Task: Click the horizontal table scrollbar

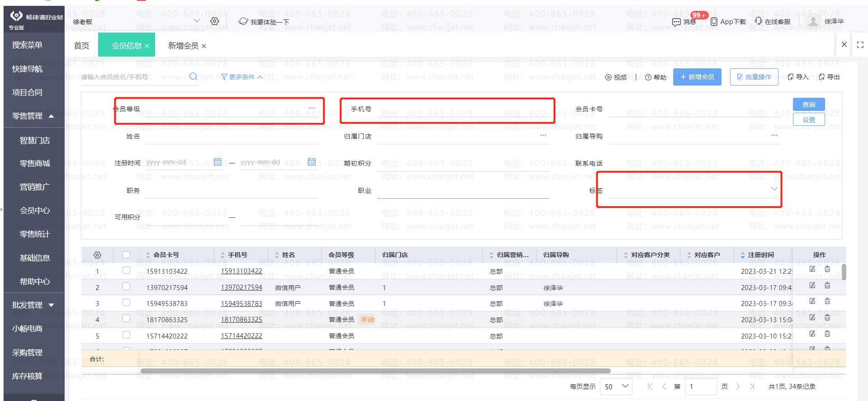Action: coord(375,371)
